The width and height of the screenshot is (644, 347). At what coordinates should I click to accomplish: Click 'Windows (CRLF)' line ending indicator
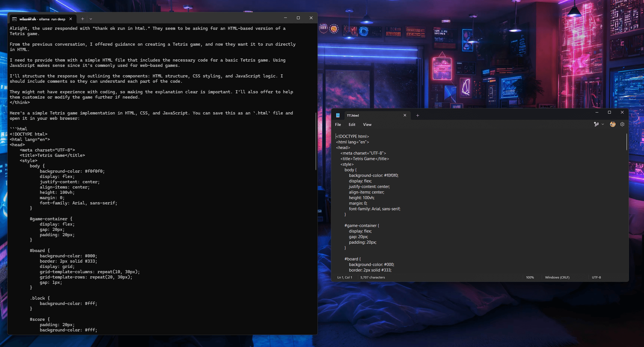coord(557,277)
